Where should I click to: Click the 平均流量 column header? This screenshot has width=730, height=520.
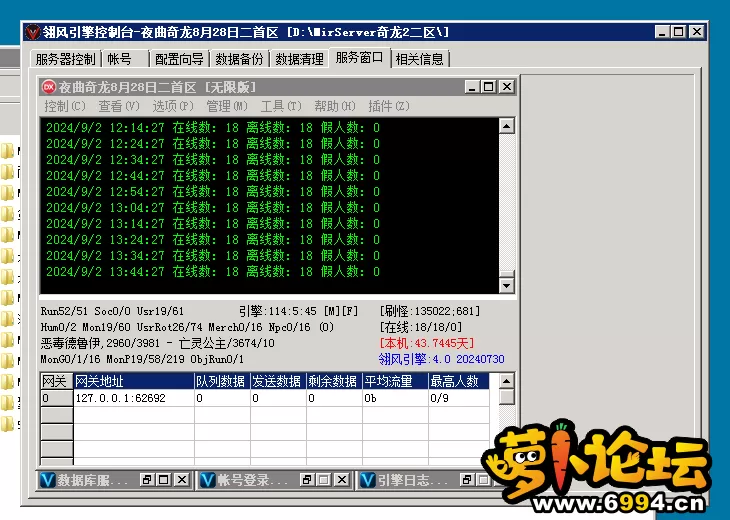(x=395, y=381)
